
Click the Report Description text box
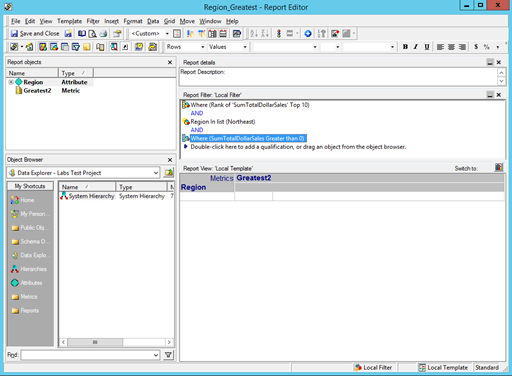pos(339,77)
